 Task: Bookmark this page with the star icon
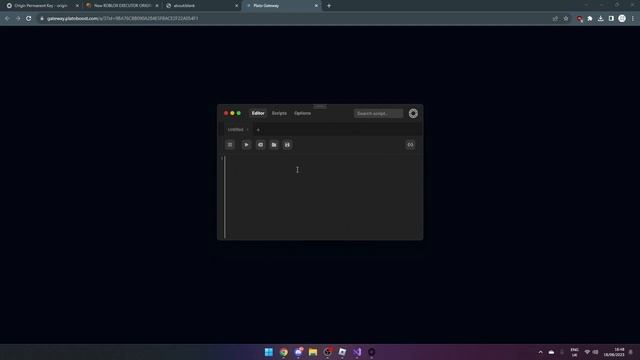(x=566, y=18)
